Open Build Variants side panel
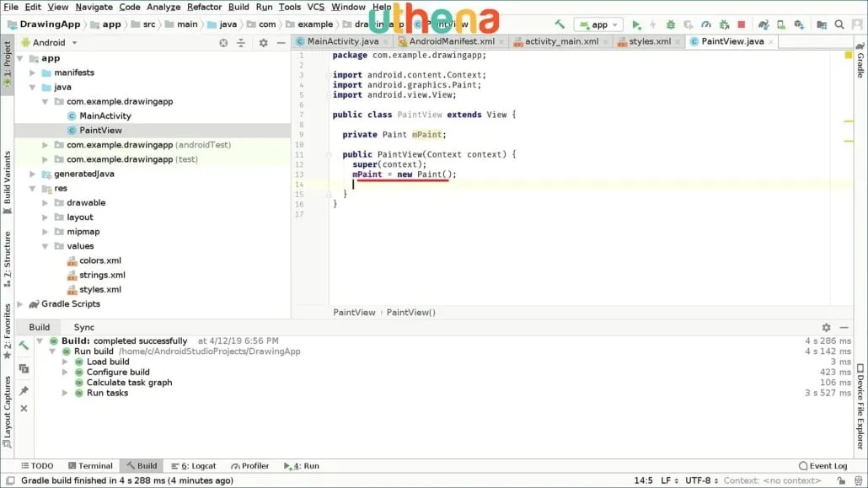Viewport: 868px width, 488px height. (8, 182)
